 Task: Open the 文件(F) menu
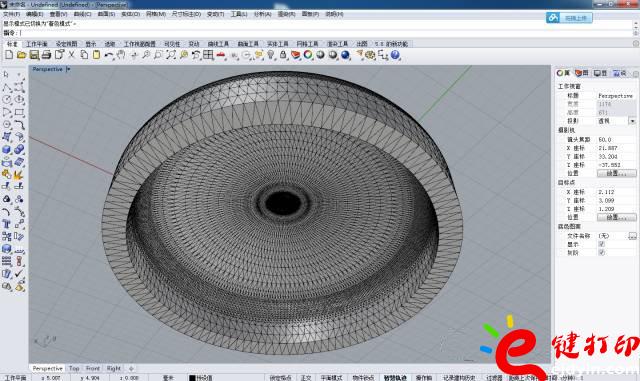pyautogui.click(x=11, y=14)
